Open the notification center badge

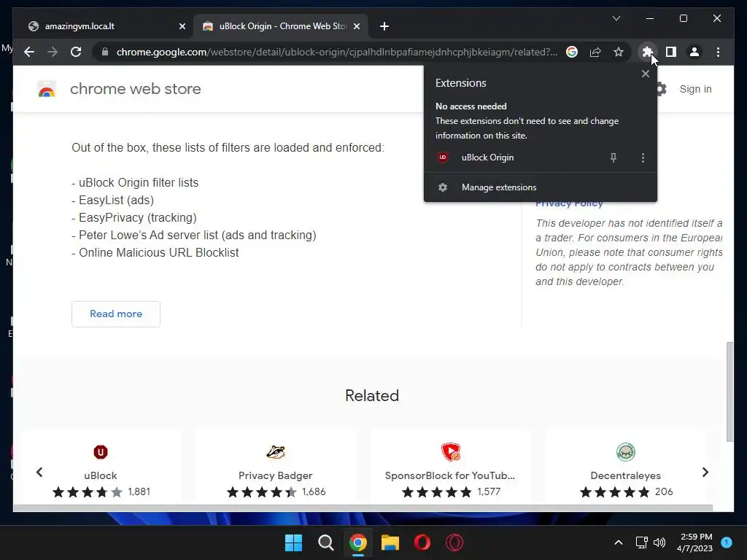pyautogui.click(x=727, y=542)
